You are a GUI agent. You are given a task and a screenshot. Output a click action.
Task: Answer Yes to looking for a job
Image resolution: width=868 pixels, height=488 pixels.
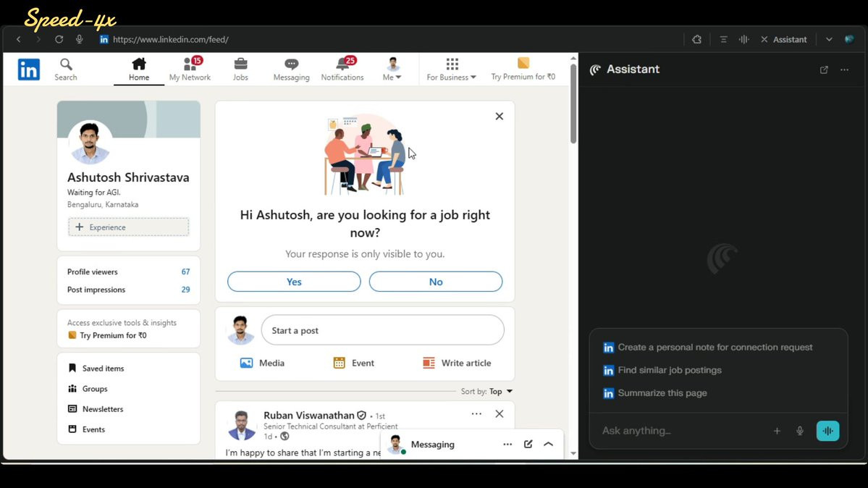tap(294, 282)
